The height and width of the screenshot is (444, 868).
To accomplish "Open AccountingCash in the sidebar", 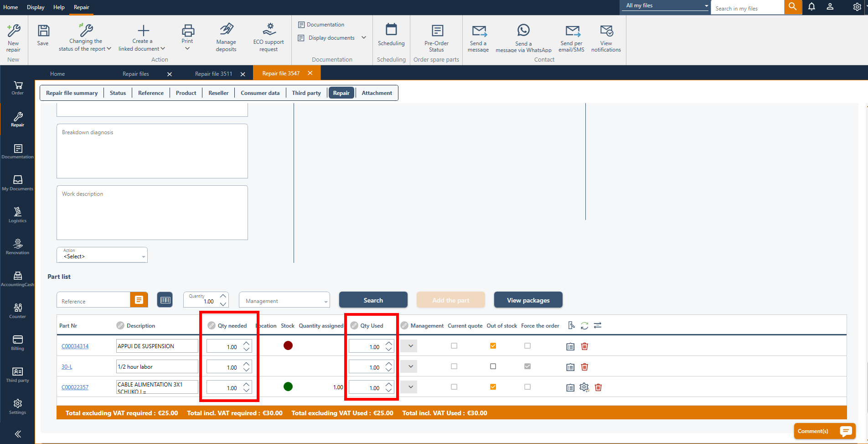I will click(18, 279).
